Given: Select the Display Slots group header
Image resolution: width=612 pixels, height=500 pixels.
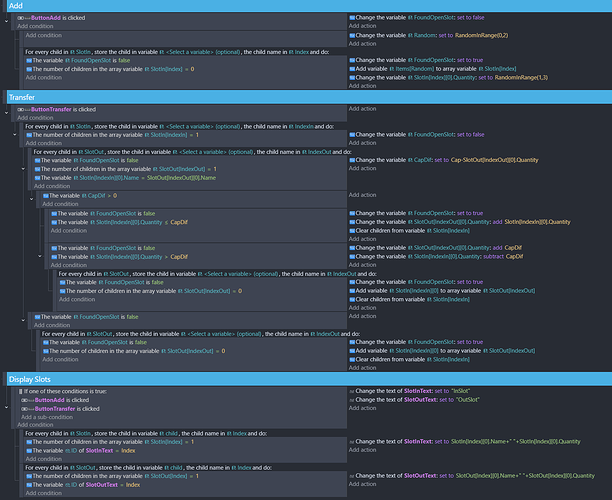Looking at the screenshot, I should tap(300, 378).
